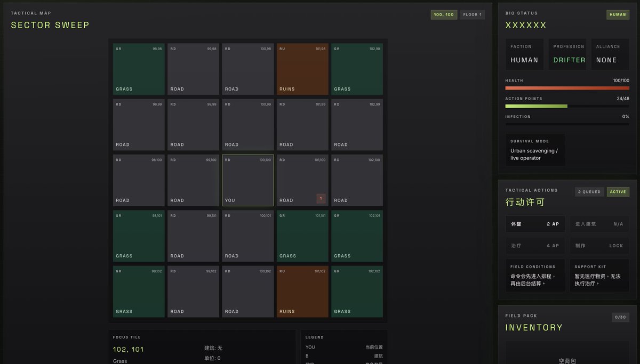The image size is (640, 364).
Task: Click the Infection bar
Action: pyautogui.click(x=567, y=124)
